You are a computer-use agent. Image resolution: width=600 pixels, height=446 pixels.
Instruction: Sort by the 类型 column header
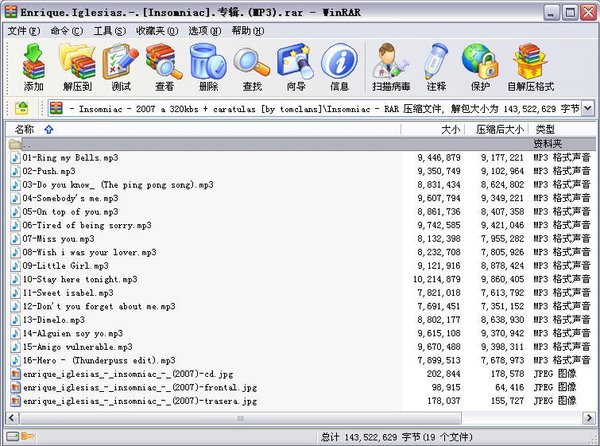(562, 129)
